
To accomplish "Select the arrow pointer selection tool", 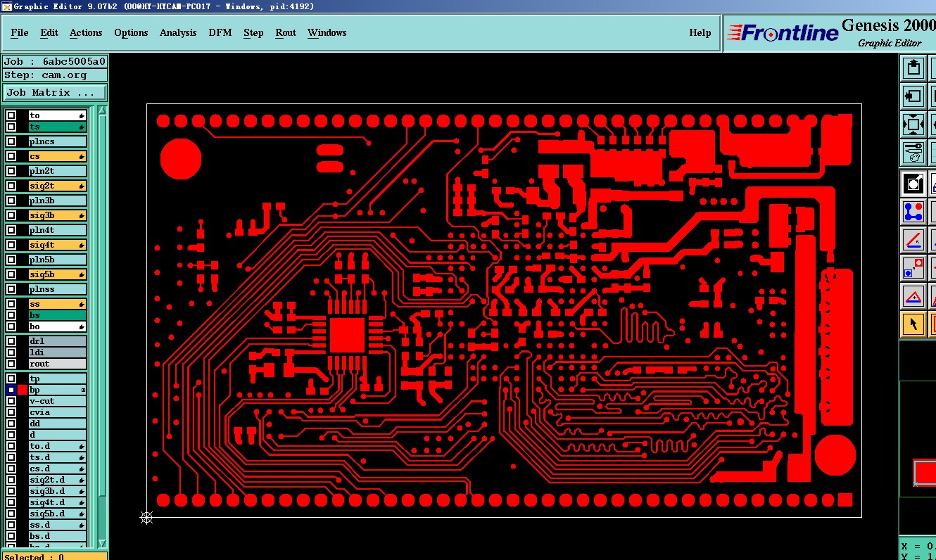I will [x=913, y=324].
